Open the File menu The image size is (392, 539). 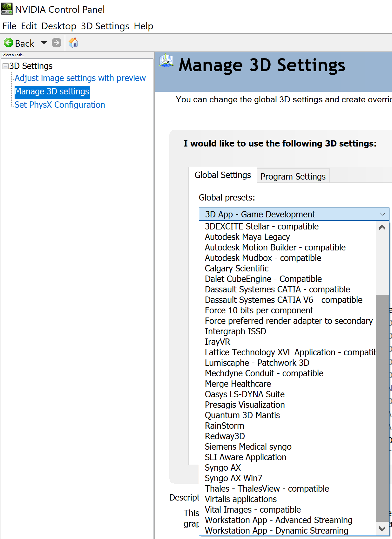[9, 26]
